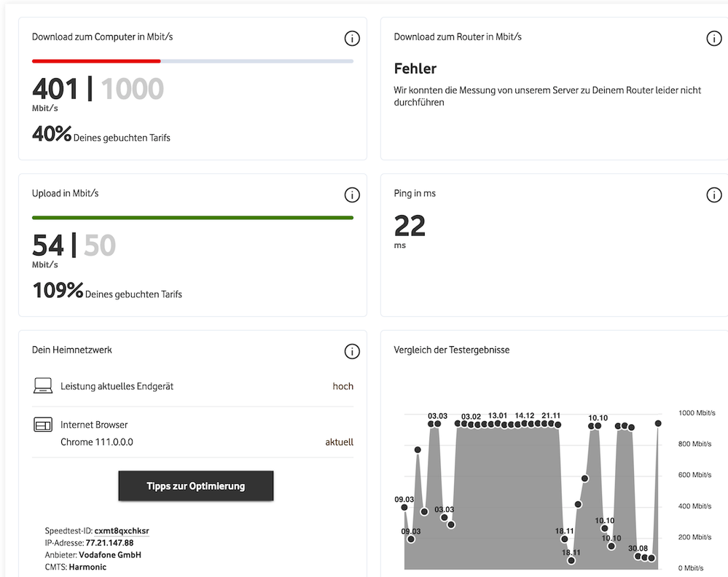The width and height of the screenshot is (728, 577).
Task: Click the Internet Browser window icon
Action: (43, 425)
